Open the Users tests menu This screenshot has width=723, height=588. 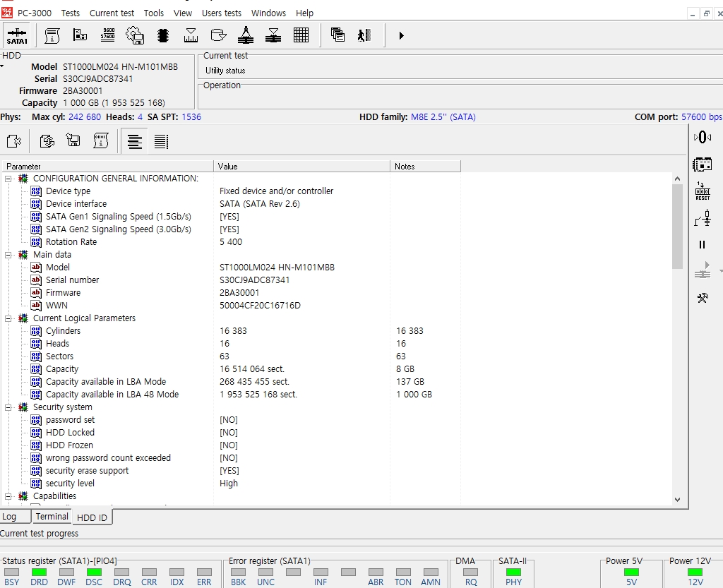point(222,13)
